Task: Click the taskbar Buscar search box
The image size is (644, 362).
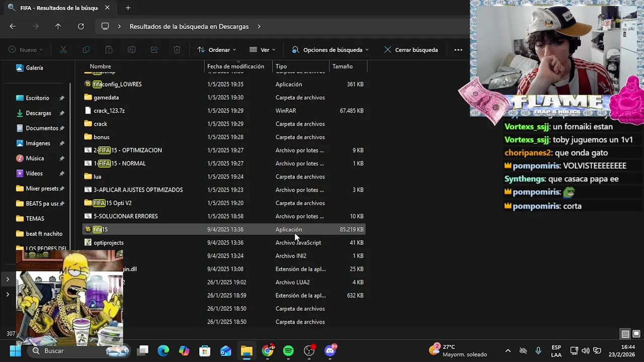Action: 79,350
